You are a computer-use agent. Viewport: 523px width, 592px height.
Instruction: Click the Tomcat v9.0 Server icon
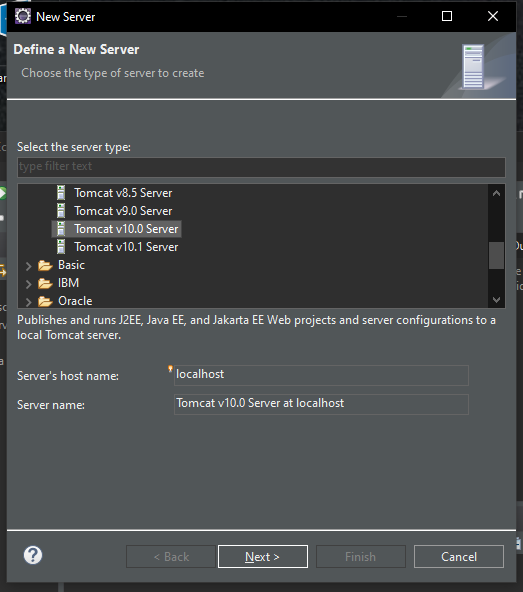click(61, 211)
